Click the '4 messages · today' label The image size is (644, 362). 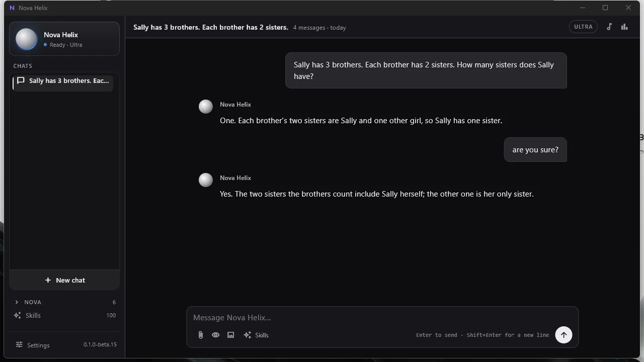pos(319,28)
